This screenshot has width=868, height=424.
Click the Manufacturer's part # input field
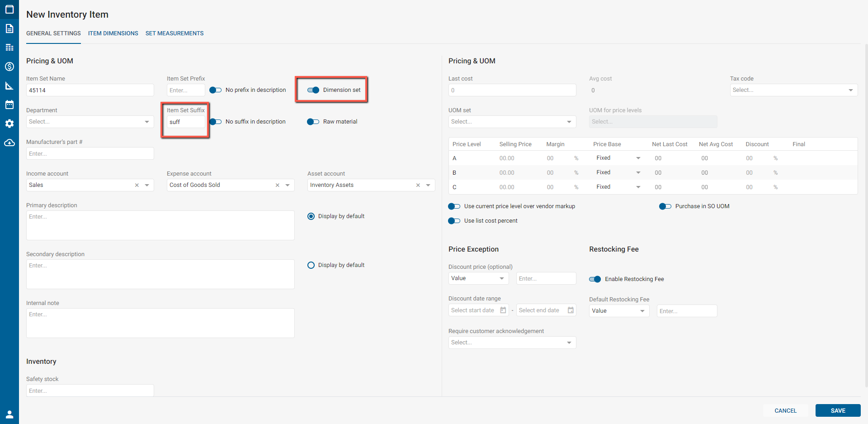pos(90,154)
